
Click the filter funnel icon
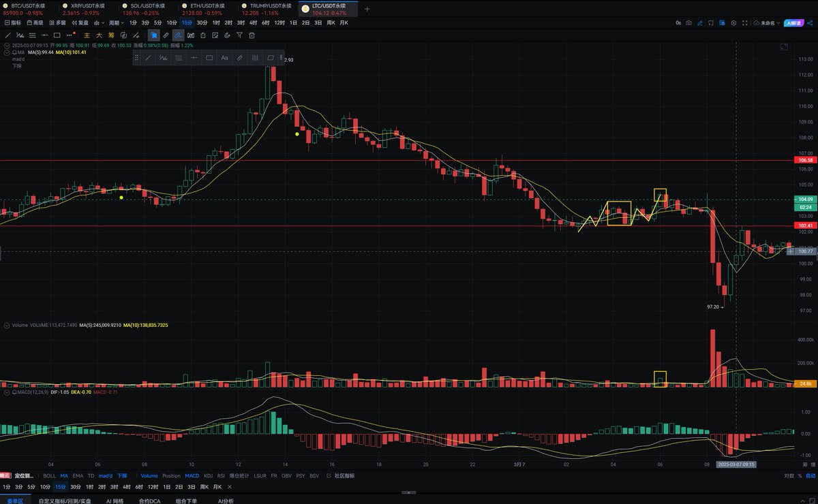(x=239, y=35)
